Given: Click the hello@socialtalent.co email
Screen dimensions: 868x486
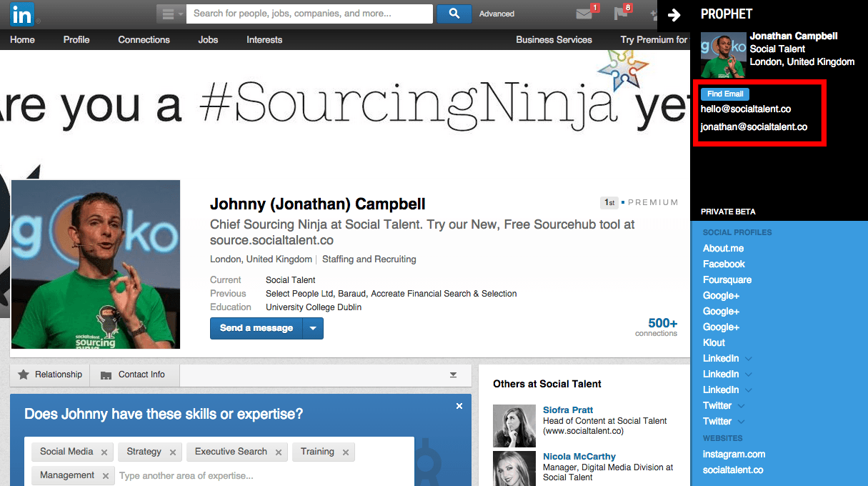Looking at the screenshot, I should [x=746, y=109].
